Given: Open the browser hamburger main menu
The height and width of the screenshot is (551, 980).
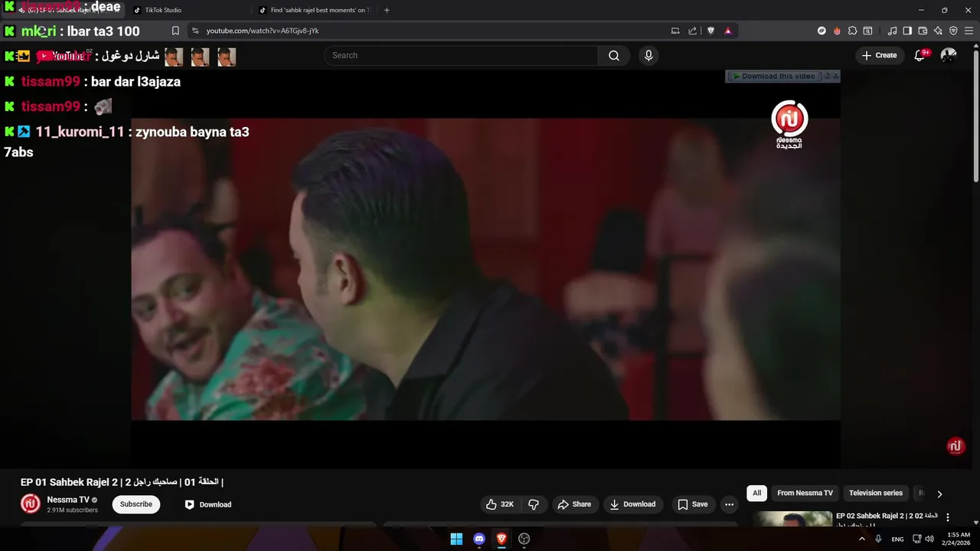Looking at the screenshot, I should [969, 31].
